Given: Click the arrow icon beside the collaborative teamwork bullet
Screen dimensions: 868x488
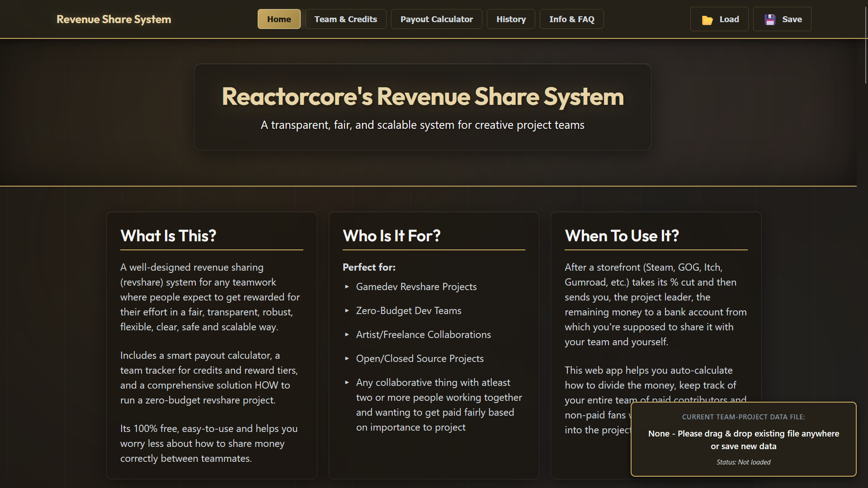Looking at the screenshot, I should coord(347,383).
